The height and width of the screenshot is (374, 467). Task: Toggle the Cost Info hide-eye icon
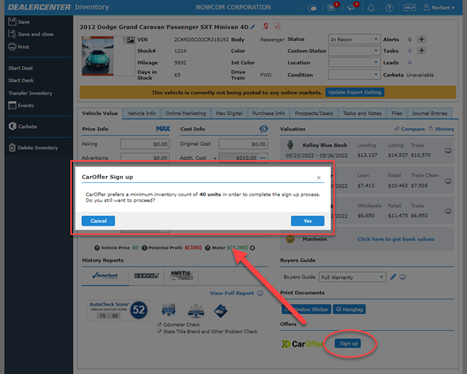264,129
